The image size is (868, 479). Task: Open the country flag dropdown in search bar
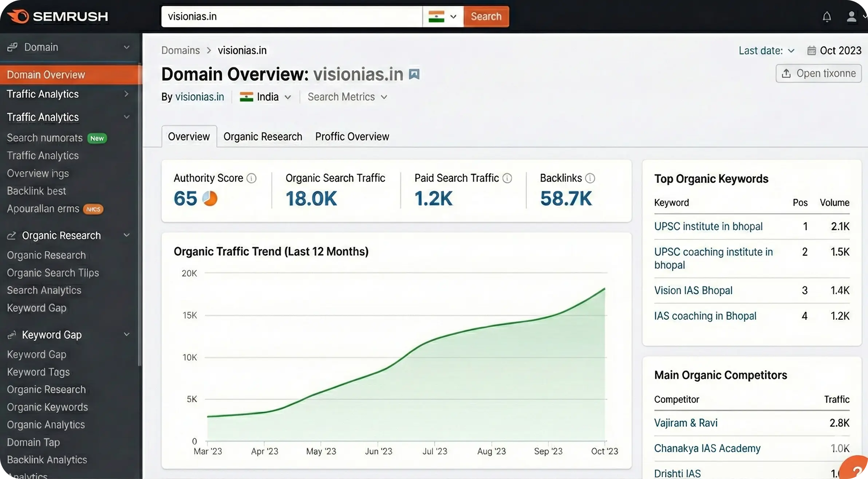[443, 16]
